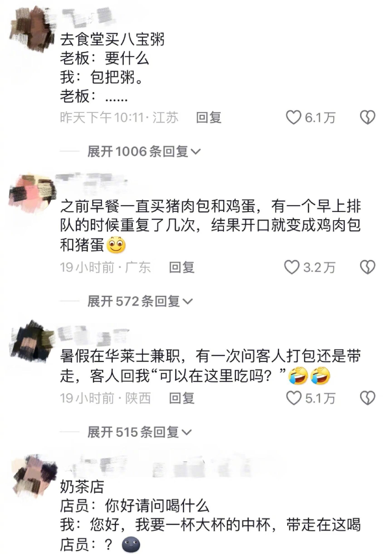Like the 八宝粥 comment with 6.1万 likes
Image resolution: width=392 pixels, height=554 pixels.
(293, 117)
